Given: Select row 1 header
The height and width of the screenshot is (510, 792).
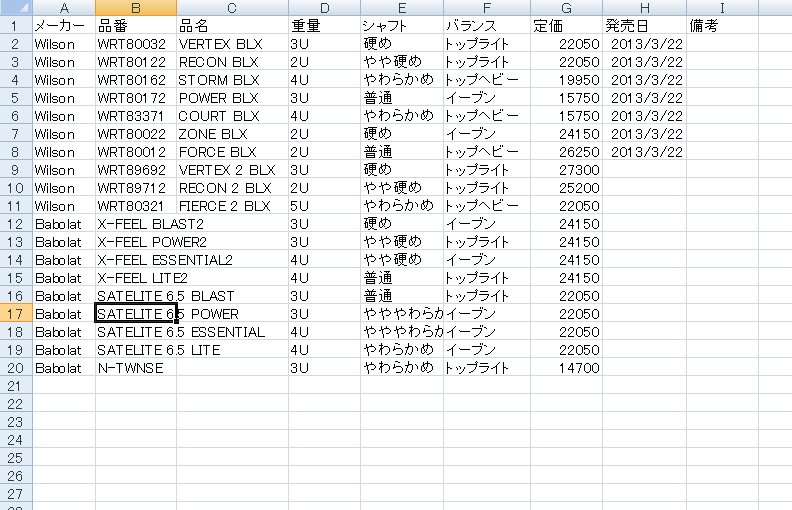Looking at the screenshot, I should click(16, 25).
